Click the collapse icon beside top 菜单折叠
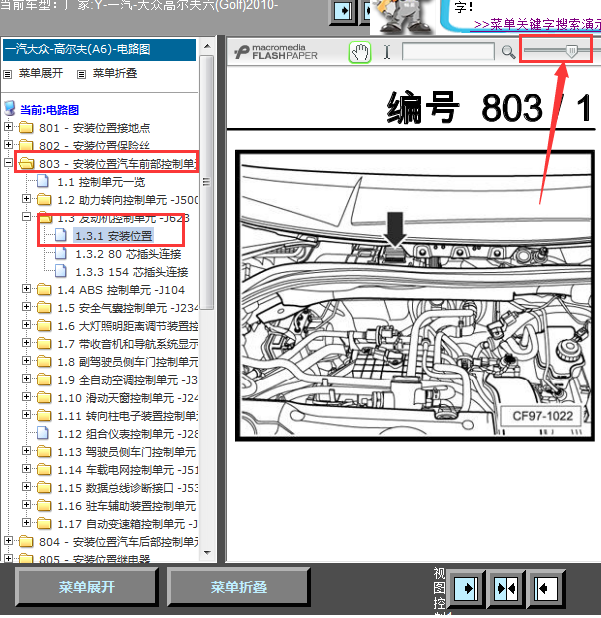 click(x=81, y=74)
